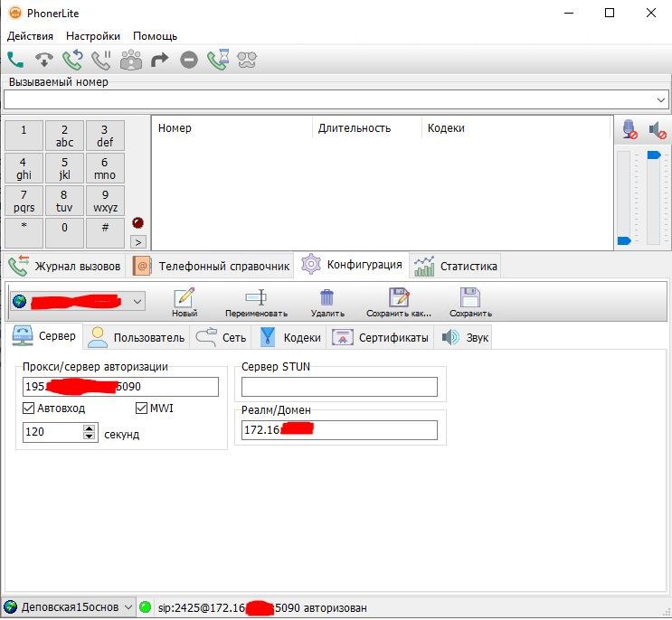Click keypad button 9 wxyz
The image size is (672, 620).
point(105,201)
